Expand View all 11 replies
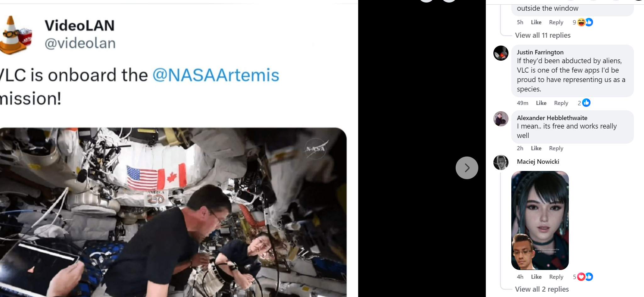The height and width of the screenshot is (297, 644). [543, 35]
